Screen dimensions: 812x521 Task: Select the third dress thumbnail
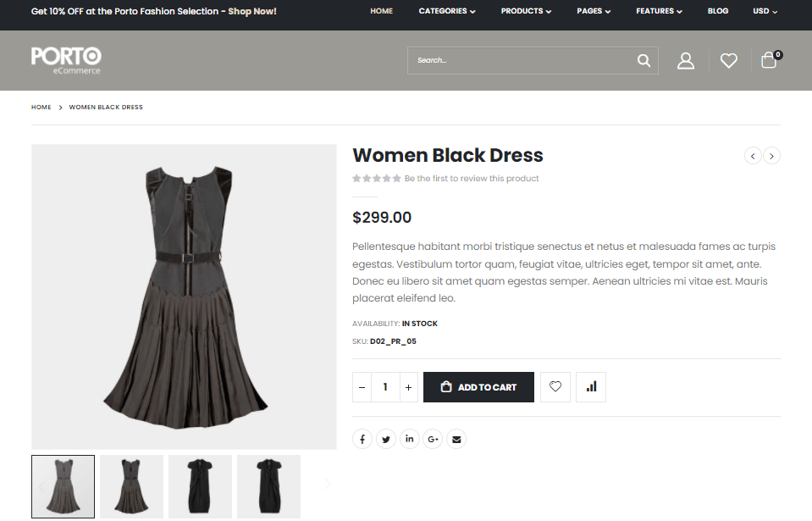(x=200, y=486)
